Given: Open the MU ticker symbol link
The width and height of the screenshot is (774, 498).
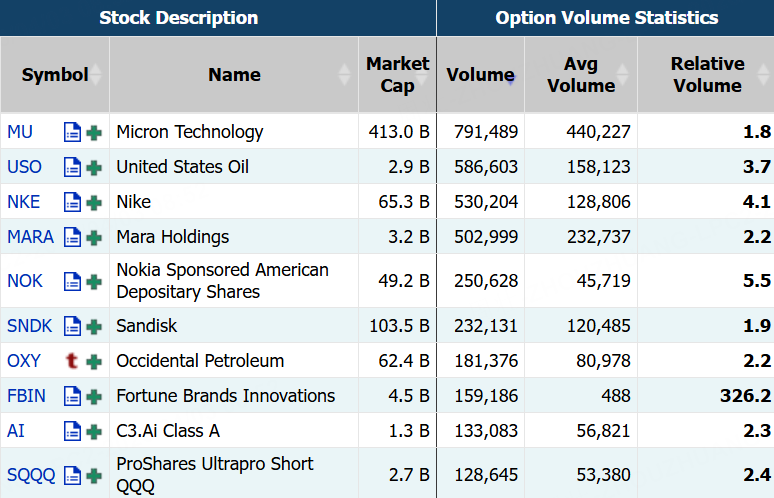Looking at the screenshot, I should point(20,132).
